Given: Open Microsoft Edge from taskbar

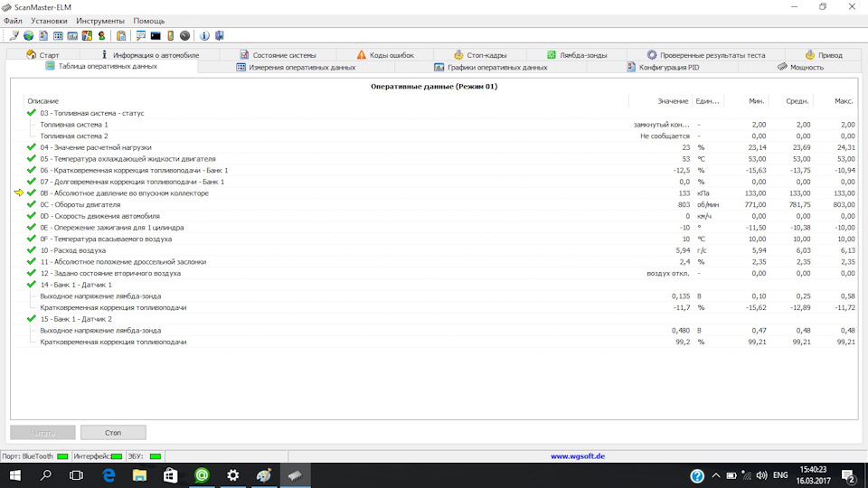Looking at the screenshot, I should [x=108, y=475].
